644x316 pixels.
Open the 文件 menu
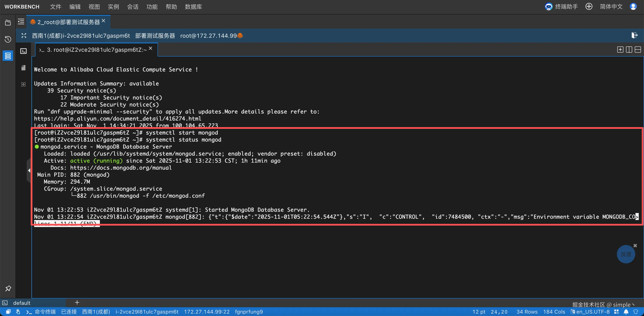pyautogui.click(x=55, y=7)
